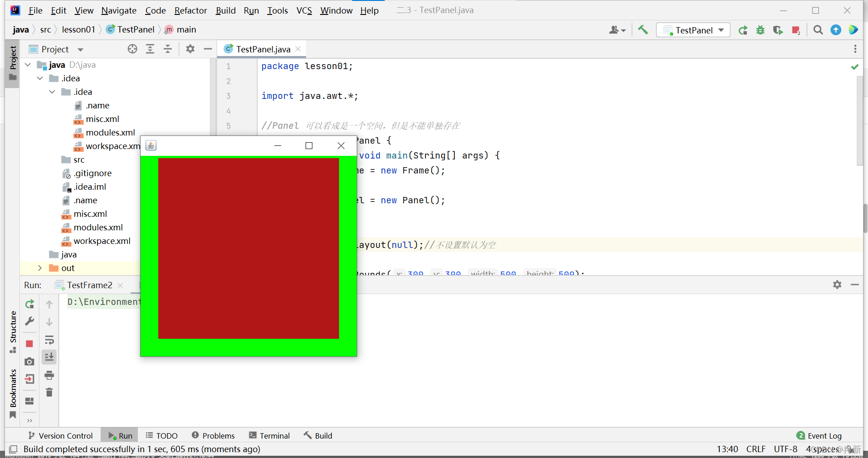Collapse the java root folder
This screenshot has height=458, width=868.
point(28,65)
